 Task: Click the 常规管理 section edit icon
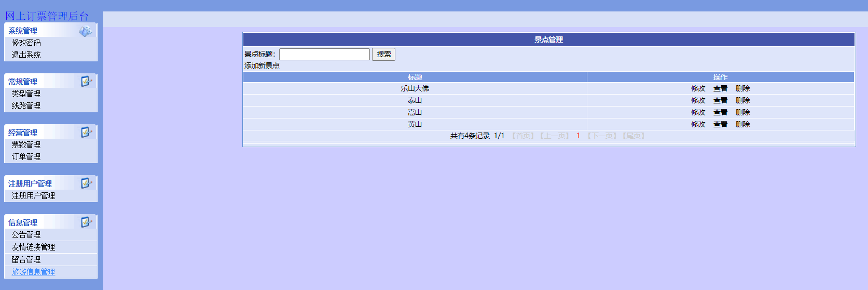point(86,81)
